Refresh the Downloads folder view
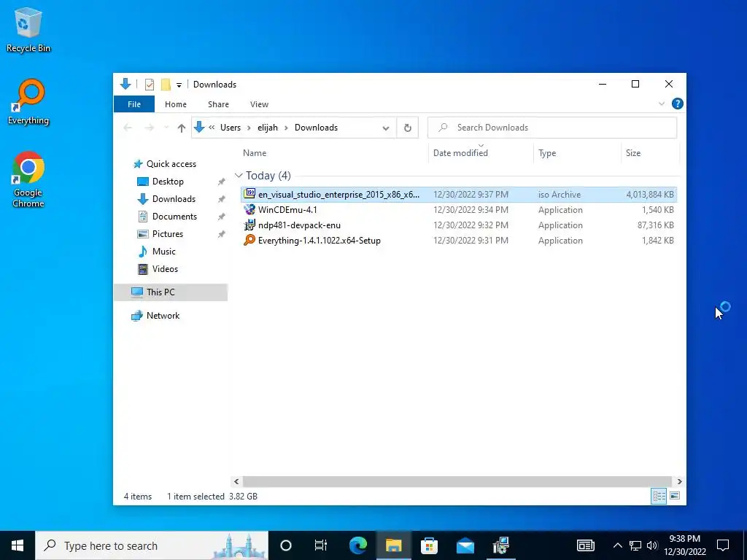 click(x=407, y=128)
